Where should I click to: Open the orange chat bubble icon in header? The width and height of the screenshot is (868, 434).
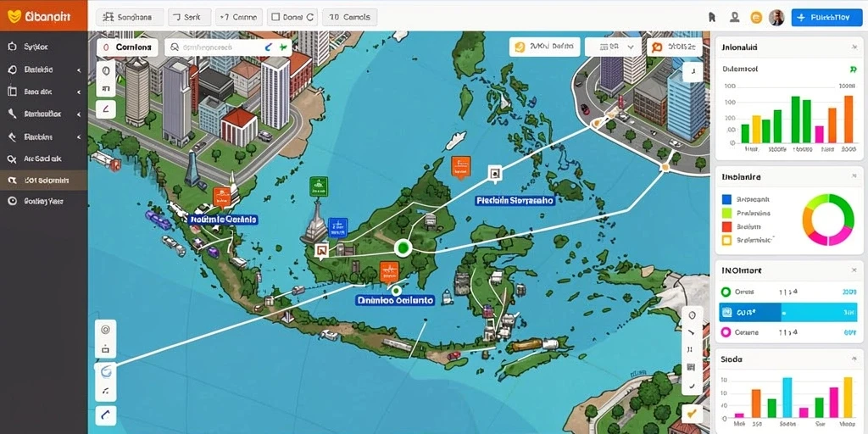[x=755, y=18]
